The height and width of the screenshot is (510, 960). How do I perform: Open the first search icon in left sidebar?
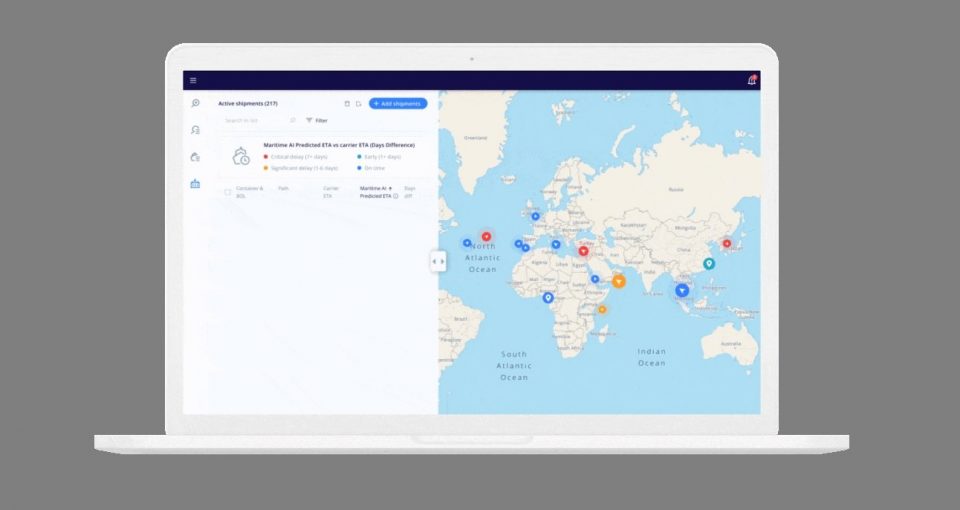pyautogui.click(x=195, y=104)
